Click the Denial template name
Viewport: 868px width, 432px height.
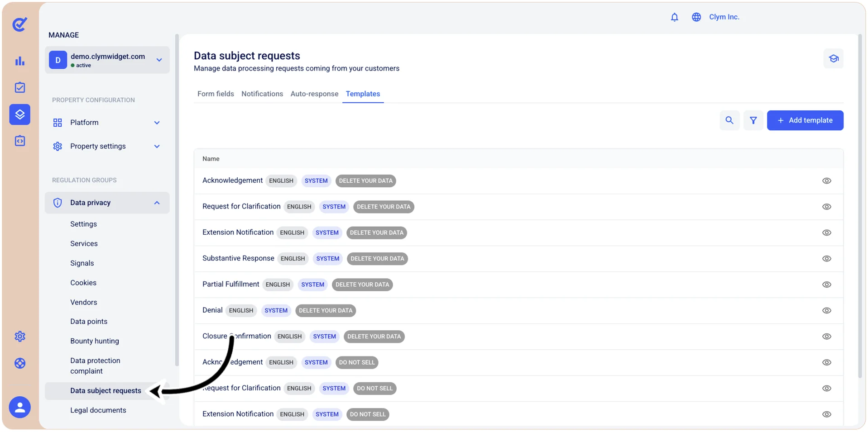click(212, 310)
